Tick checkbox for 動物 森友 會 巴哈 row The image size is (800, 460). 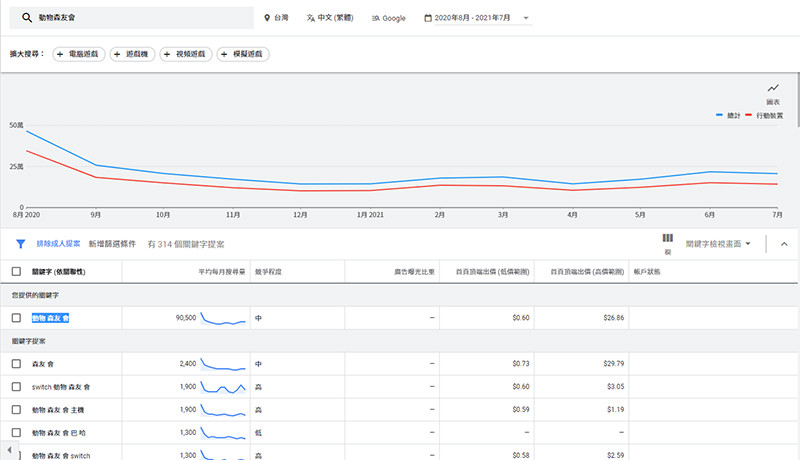[x=16, y=432]
